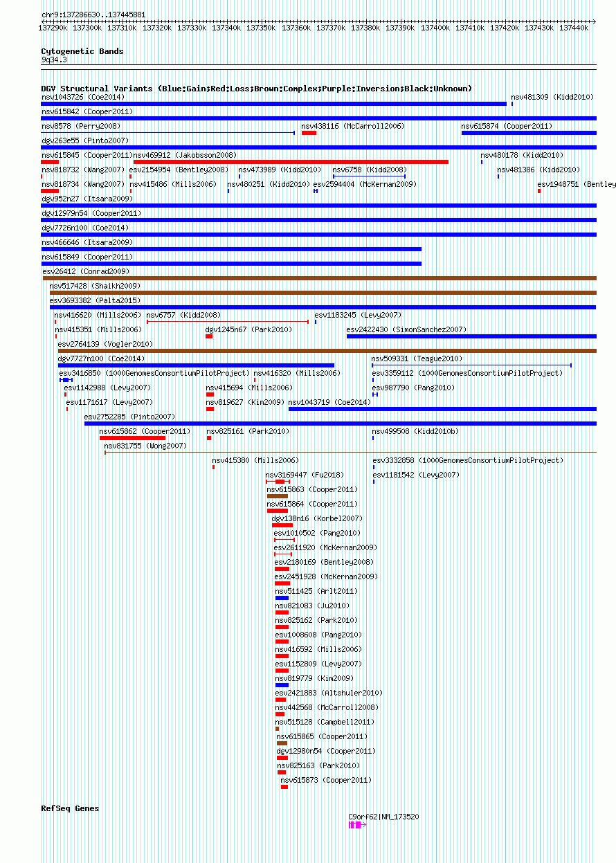The height and width of the screenshot is (863, 616).
Task: Click esv1008608 (Pang2010) label
Action: coord(318,635)
